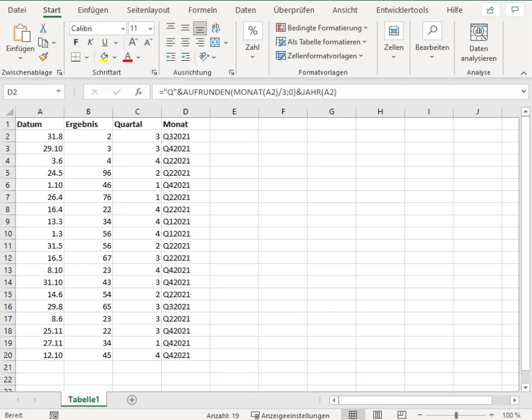Click the Cut scissors icon
The width and height of the screenshot is (532, 420).
43,28
